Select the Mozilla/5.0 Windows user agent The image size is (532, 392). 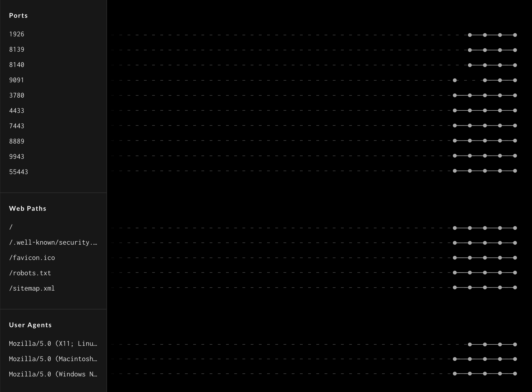click(53, 374)
